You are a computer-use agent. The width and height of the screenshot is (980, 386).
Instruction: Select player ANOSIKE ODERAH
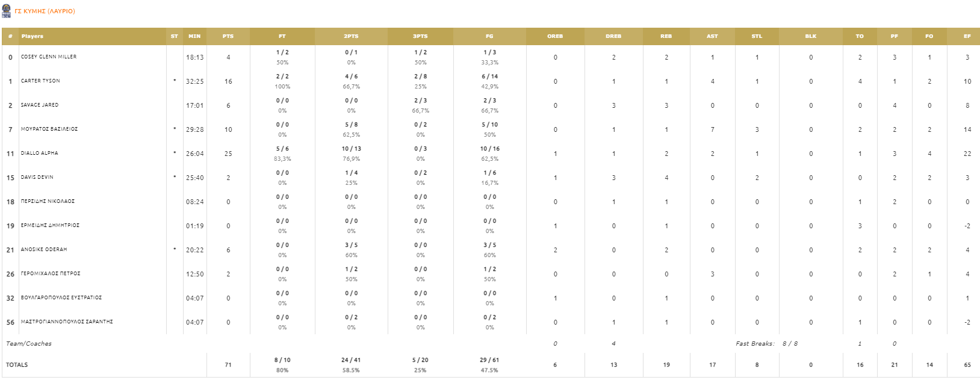44,249
